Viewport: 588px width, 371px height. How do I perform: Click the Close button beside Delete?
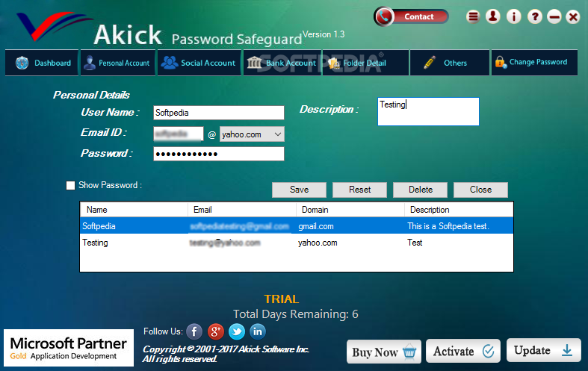click(x=480, y=190)
